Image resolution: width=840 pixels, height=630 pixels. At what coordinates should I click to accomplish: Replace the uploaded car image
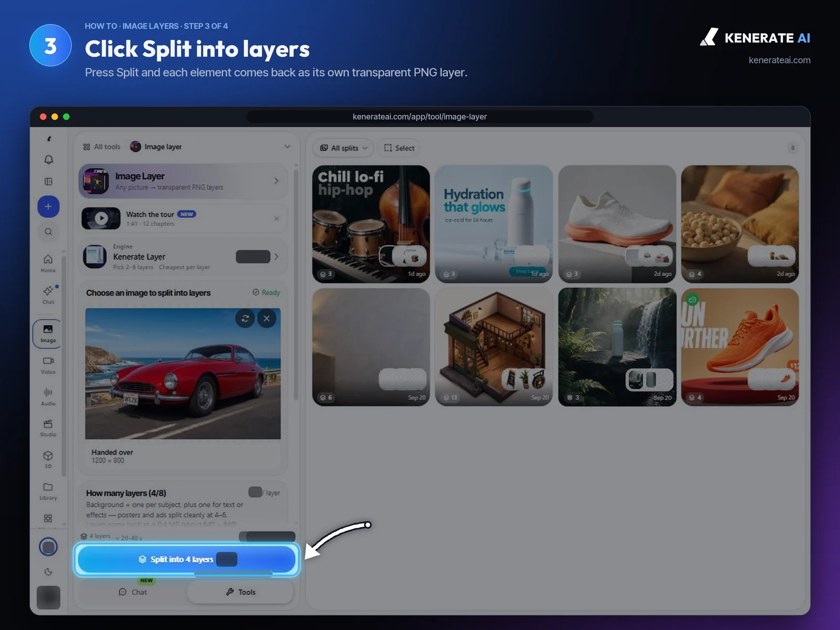tap(245, 318)
